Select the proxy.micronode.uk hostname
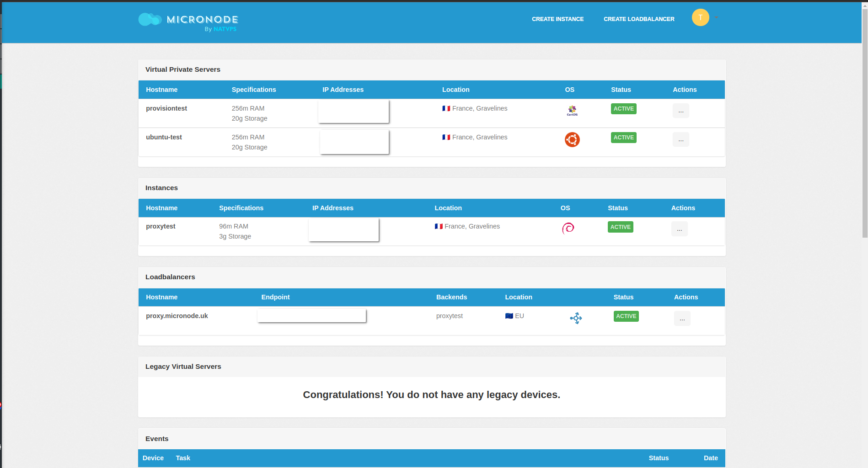868x468 pixels. point(177,316)
